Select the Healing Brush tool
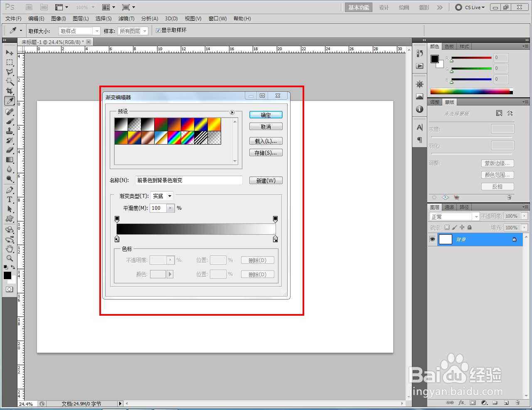This screenshot has height=410, width=532. coord(10,112)
